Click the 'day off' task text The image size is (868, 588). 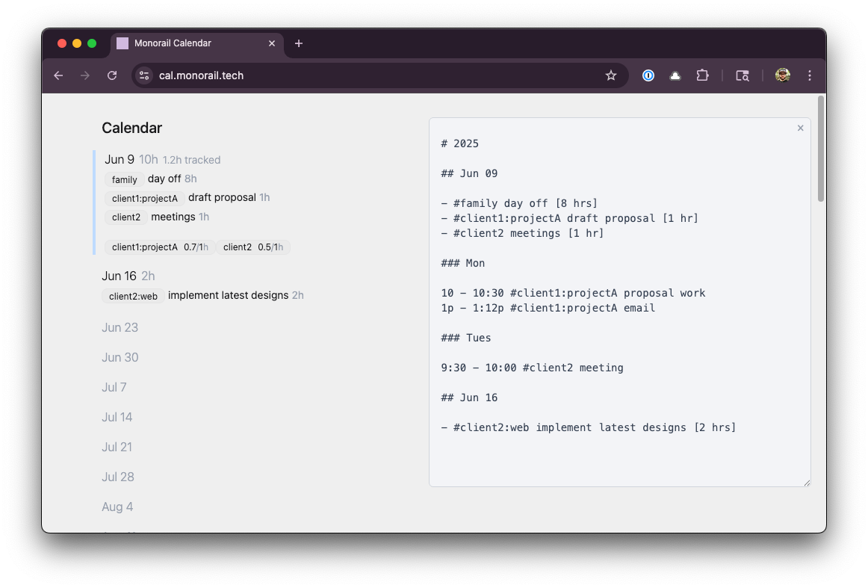pyautogui.click(x=164, y=179)
